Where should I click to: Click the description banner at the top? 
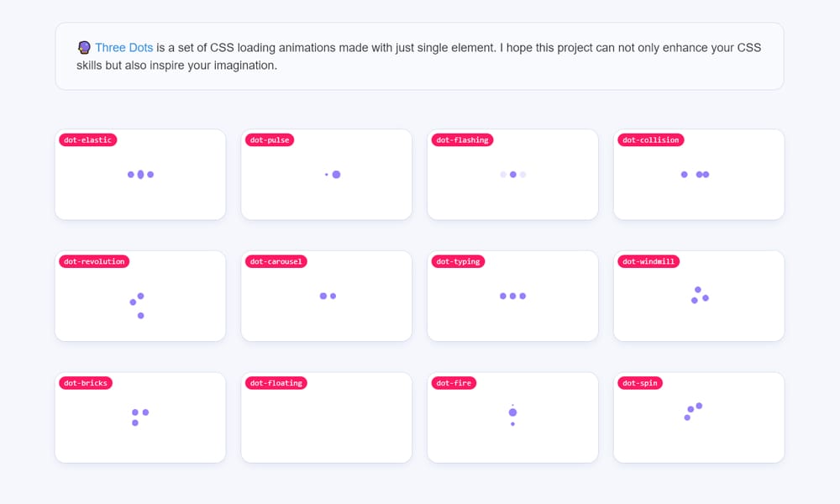click(x=420, y=56)
